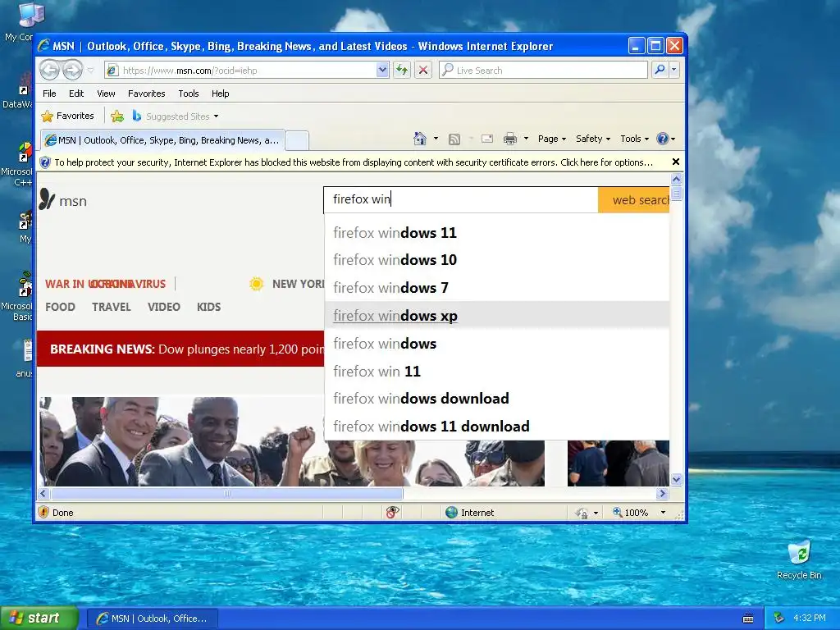The width and height of the screenshot is (840, 630).
Task: Close the security information bar
Action: [x=676, y=162]
